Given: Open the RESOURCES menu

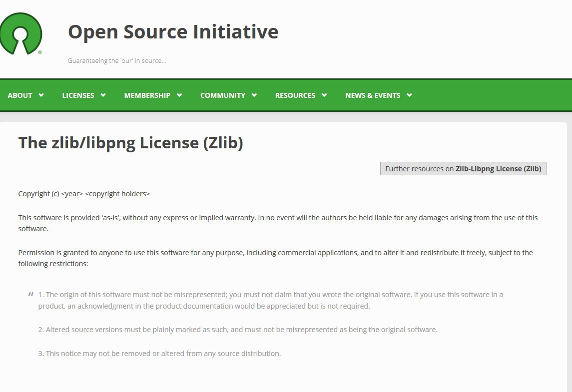Looking at the screenshot, I should (x=295, y=95).
